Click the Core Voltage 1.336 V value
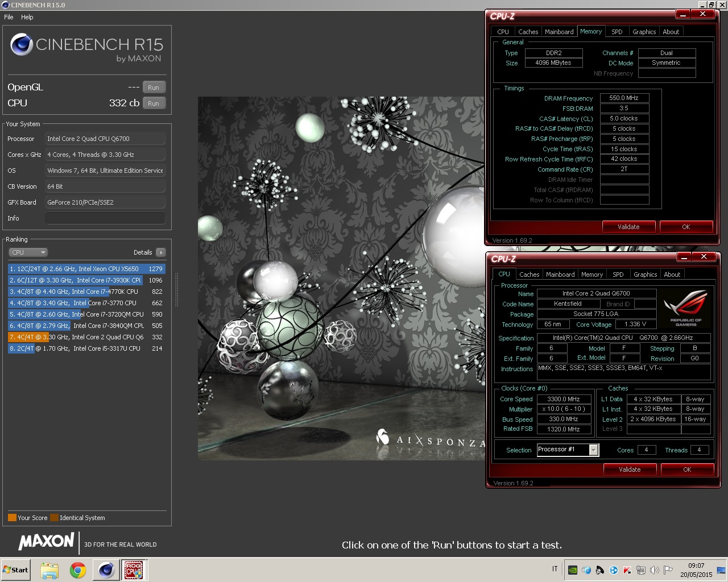The width and height of the screenshot is (728, 582). click(635, 324)
